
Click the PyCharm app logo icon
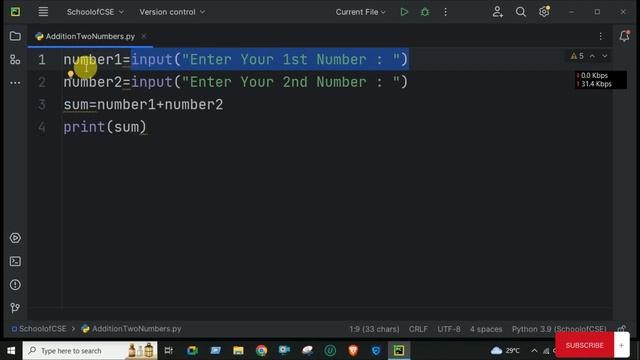click(x=16, y=12)
